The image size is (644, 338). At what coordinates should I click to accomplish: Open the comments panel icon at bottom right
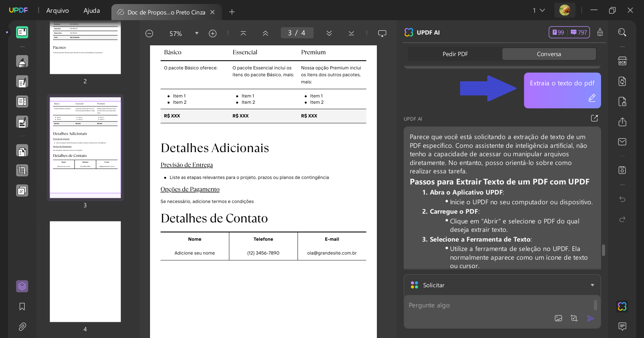(622, 326)
